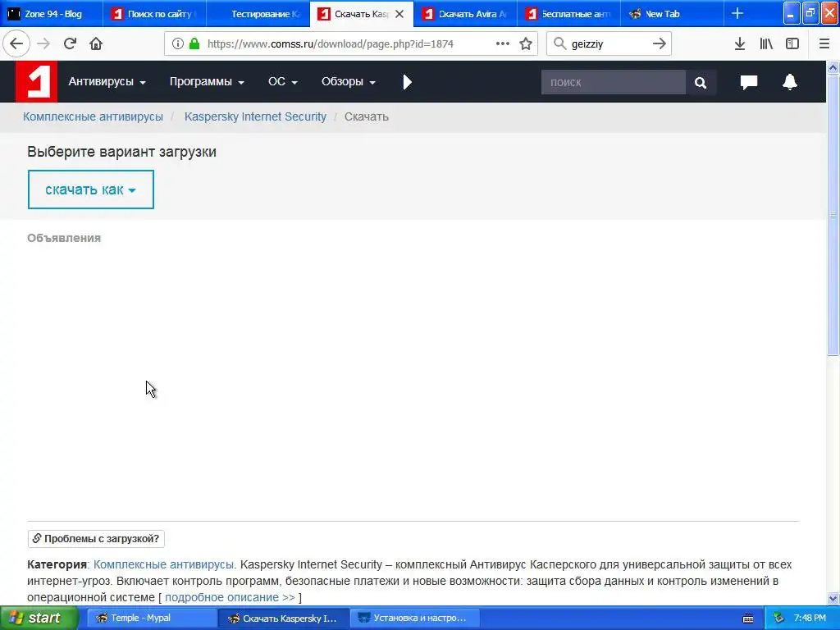
Task: Open Kaspersky Internet Security breadcrumb link
Action: (255, 116)
